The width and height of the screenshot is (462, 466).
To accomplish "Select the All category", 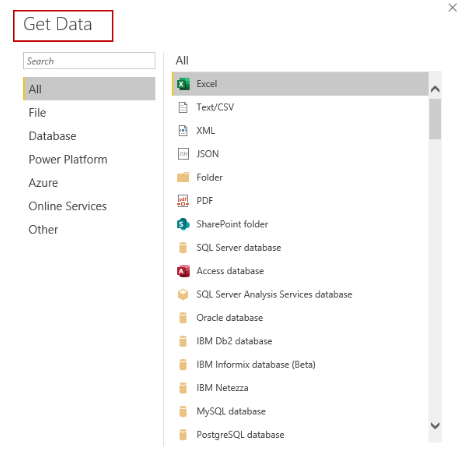I will click(x=89, y=89).
